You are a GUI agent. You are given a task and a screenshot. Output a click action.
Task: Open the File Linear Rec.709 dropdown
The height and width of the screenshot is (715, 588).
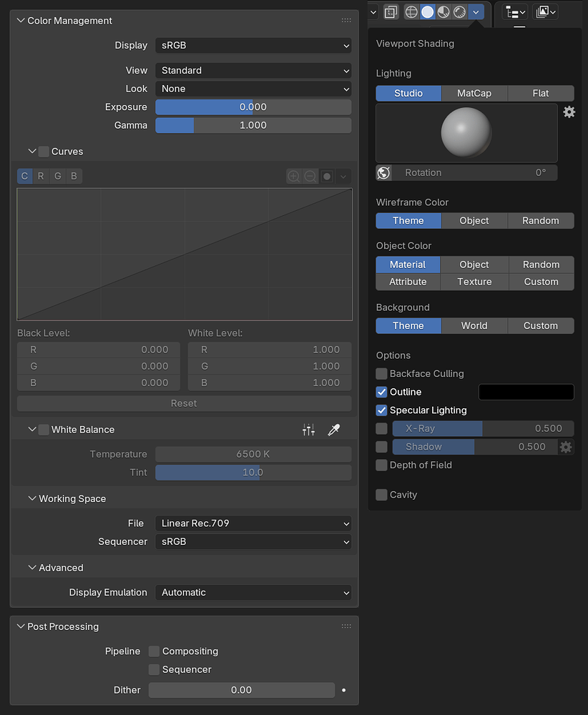click(253, 523)
